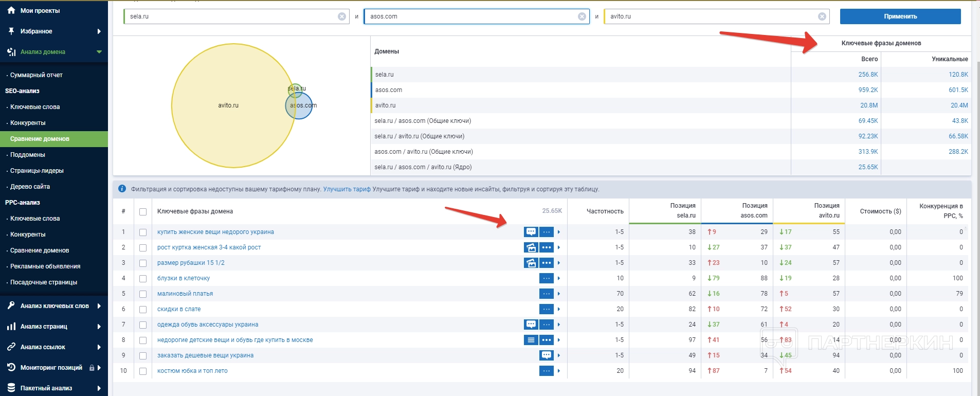
Task: Expand the Анализ страниц submenu arrow
Action: (99, 327)
